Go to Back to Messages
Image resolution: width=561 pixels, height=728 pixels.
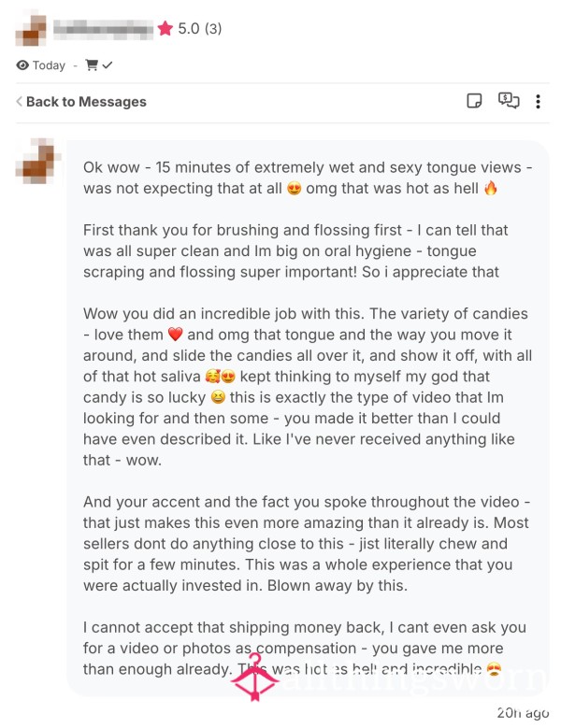click(x=85, y=102)
